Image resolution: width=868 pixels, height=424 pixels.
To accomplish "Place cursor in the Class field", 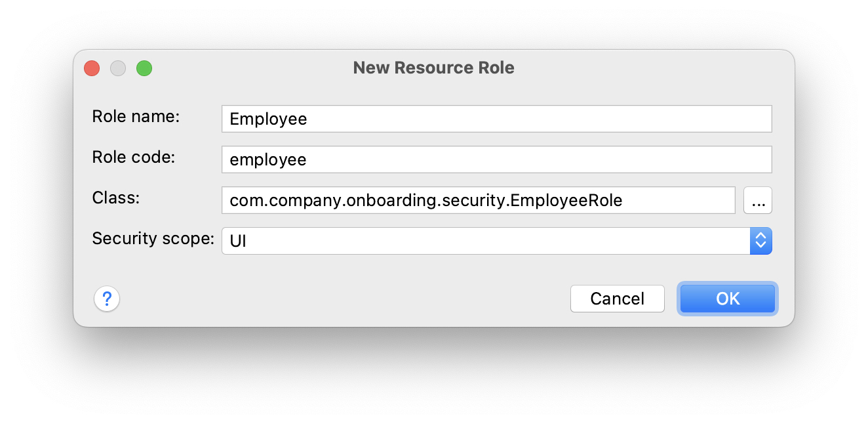I will coord(478,201).
